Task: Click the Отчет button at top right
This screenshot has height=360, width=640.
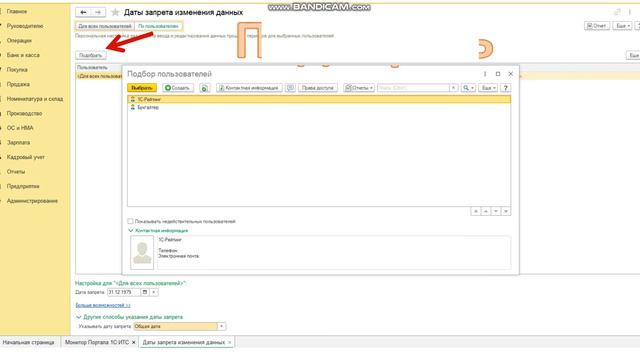Action: click(x=597, y=26)
